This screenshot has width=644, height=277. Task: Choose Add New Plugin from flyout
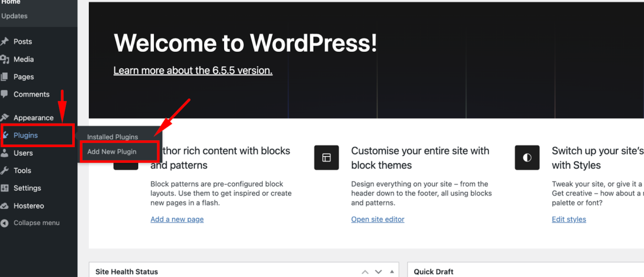click(112, 151)
